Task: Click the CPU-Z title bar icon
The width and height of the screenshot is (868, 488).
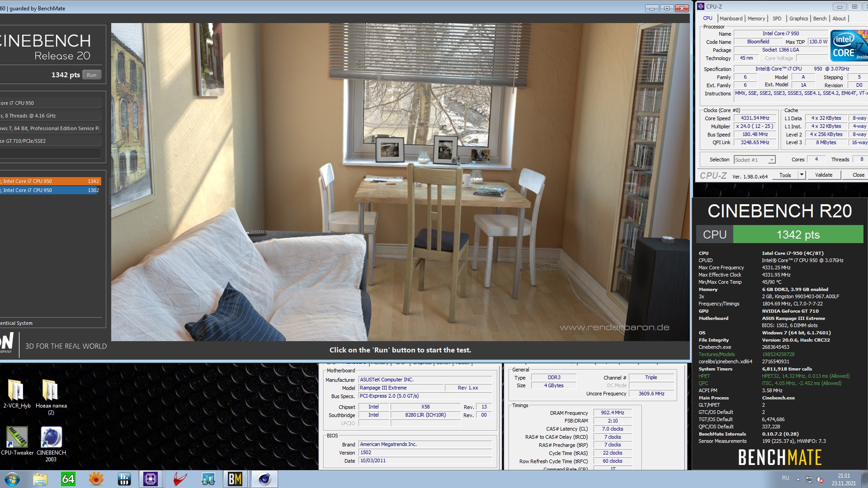Action: click(x=701, y=6)
